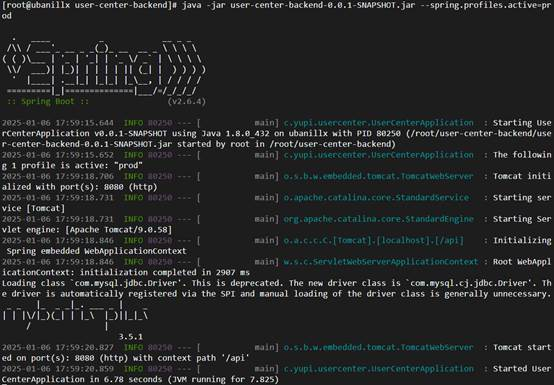The height and width of the screenshot is (385, 554).
Task: Click the "The followin" text at the line end
Action: tap(522, 155)
